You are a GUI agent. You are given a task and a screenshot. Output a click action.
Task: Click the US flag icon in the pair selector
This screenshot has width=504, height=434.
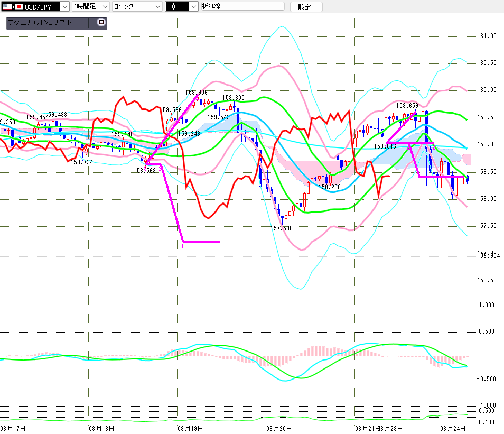pos(7,6)
